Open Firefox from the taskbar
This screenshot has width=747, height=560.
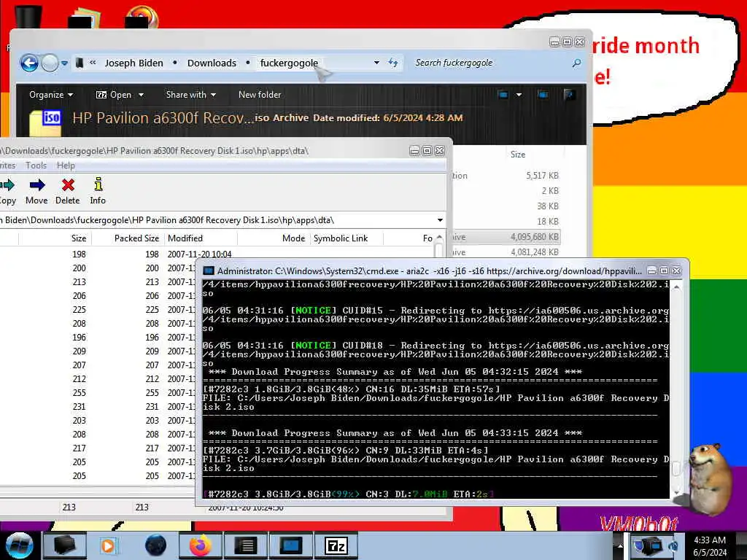tap(200, 545)
